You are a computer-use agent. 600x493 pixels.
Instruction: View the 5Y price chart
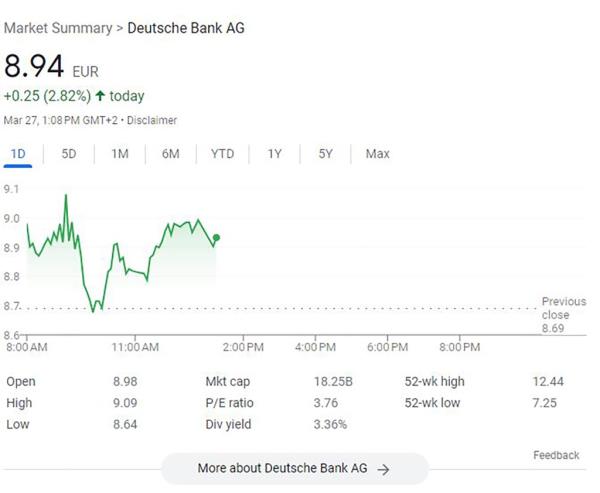coord(326,154)
